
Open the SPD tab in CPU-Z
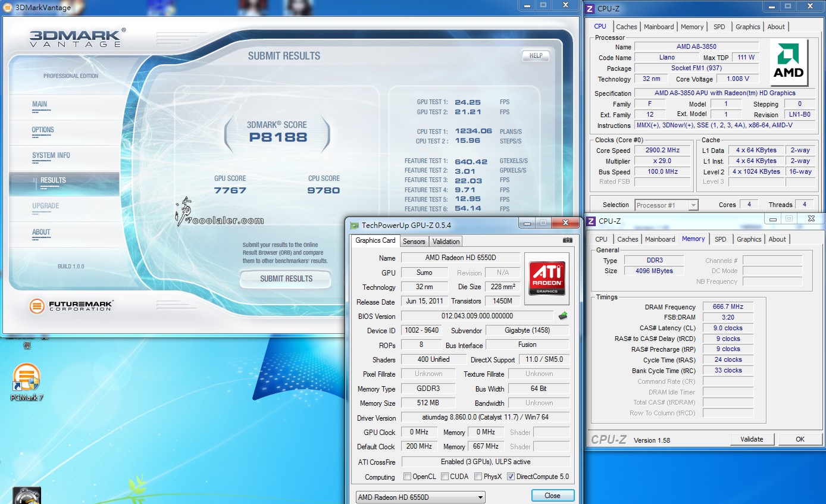719,27
